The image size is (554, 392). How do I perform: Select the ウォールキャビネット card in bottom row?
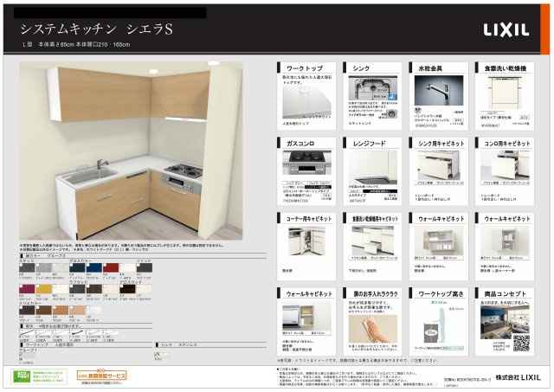(306, 321)
